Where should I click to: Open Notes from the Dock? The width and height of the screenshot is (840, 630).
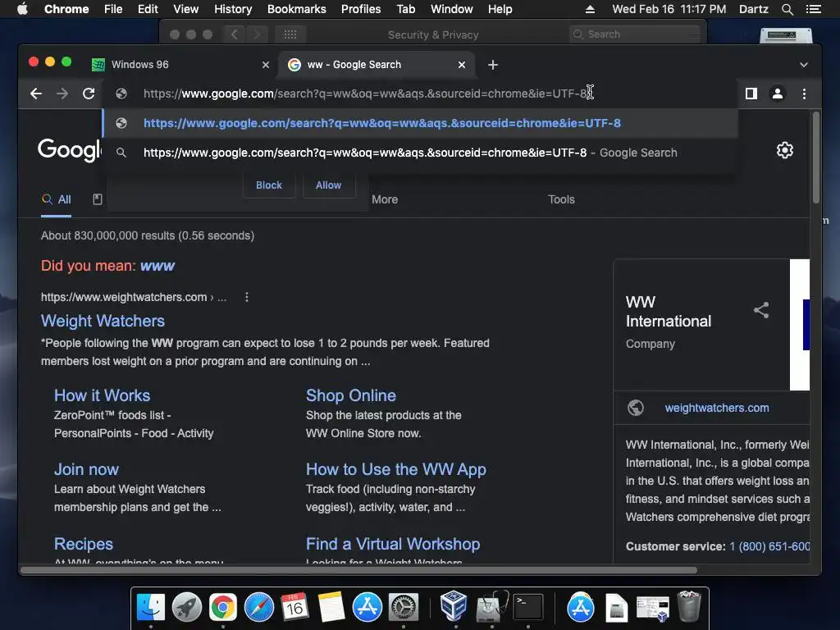click(x=331, y=607)
